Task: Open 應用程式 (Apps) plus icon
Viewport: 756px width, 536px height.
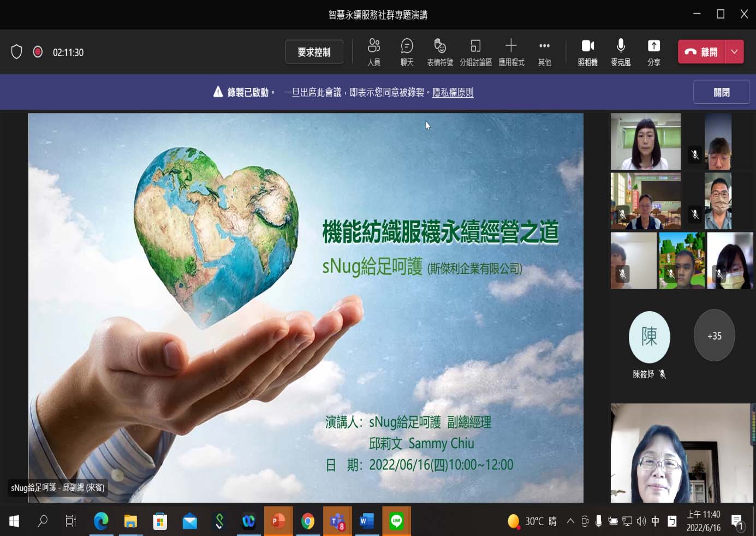Action: tap(511, 52)
